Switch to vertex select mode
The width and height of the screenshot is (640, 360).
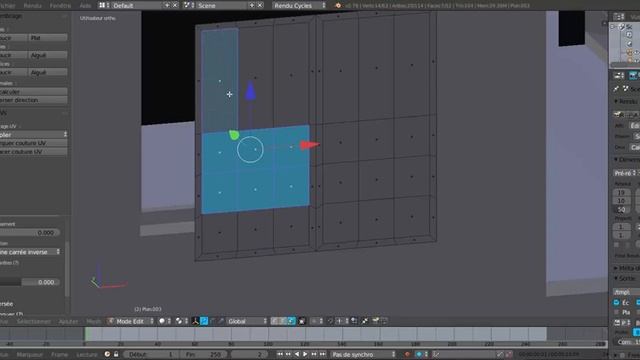tap(275, 321)
